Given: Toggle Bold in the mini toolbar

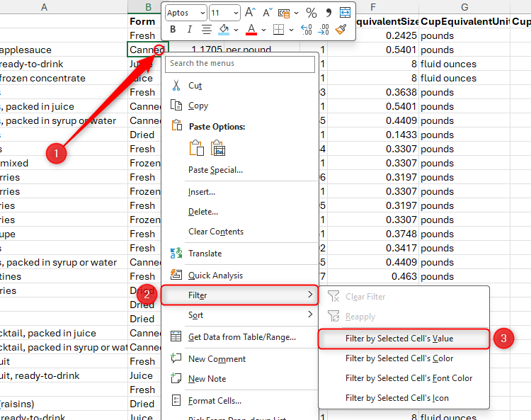Looking at the screenshot, I should (x=173, y=30).
